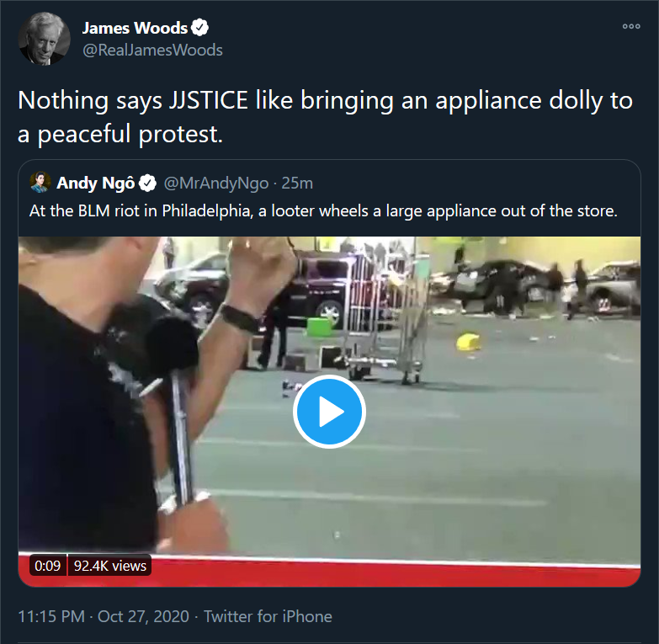This screenshot has height=644, width=659.
Task: Click the main tweet text about appliance dolly
Action: point(325,117)
